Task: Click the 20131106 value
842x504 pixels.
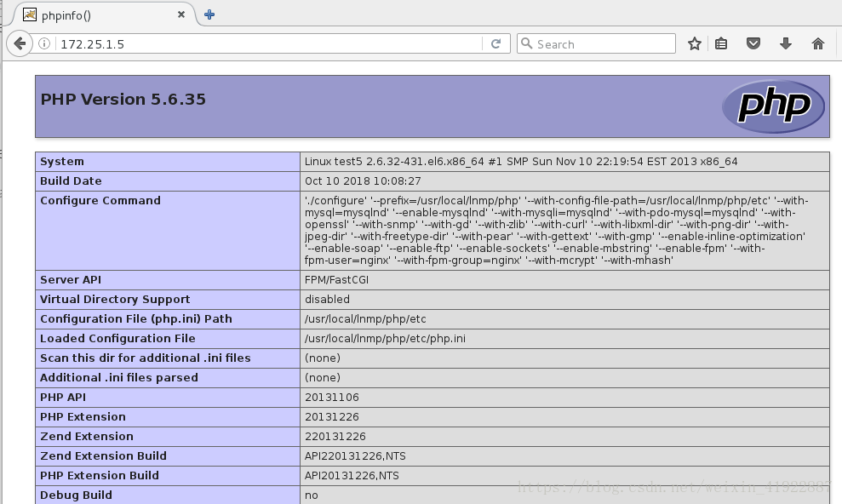Action: (x=332, y=398)
